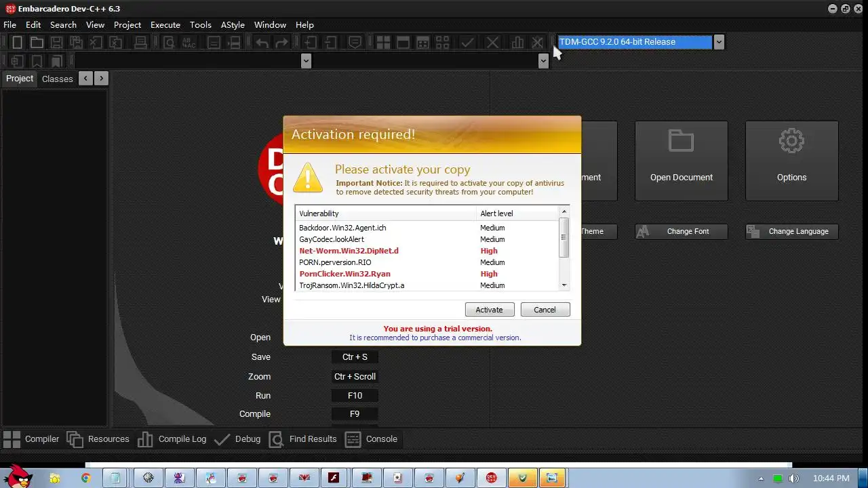Select TrojRansom.Win32.HildaCrypt.a row
The image size is (868, 488).
coord(427,285)
